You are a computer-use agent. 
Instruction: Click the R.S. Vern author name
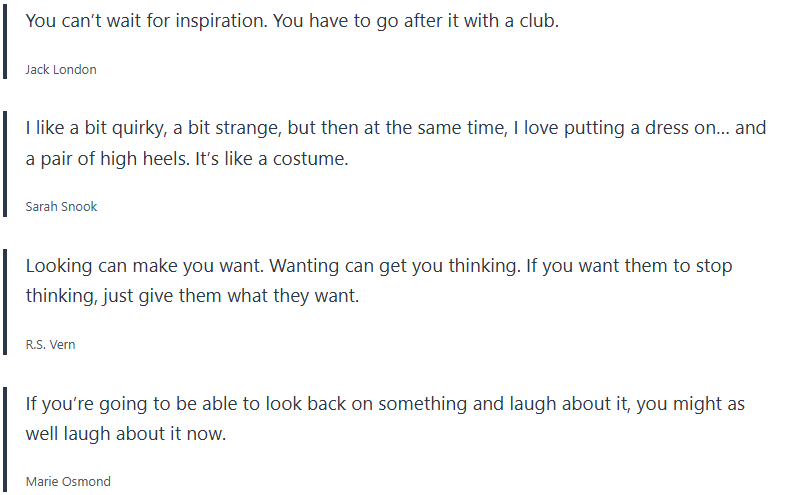click(x=50, y=345)
